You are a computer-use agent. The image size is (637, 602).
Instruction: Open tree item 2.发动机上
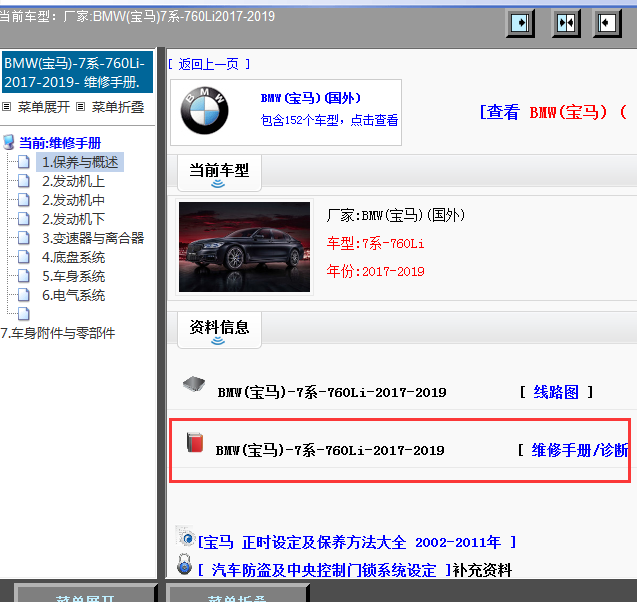(x=74, y=181)
